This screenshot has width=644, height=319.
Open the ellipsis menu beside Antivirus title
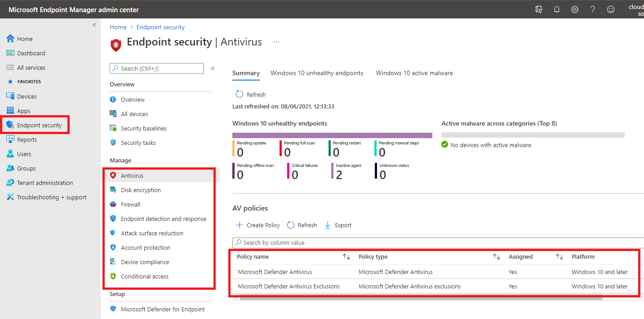(276, 42)
